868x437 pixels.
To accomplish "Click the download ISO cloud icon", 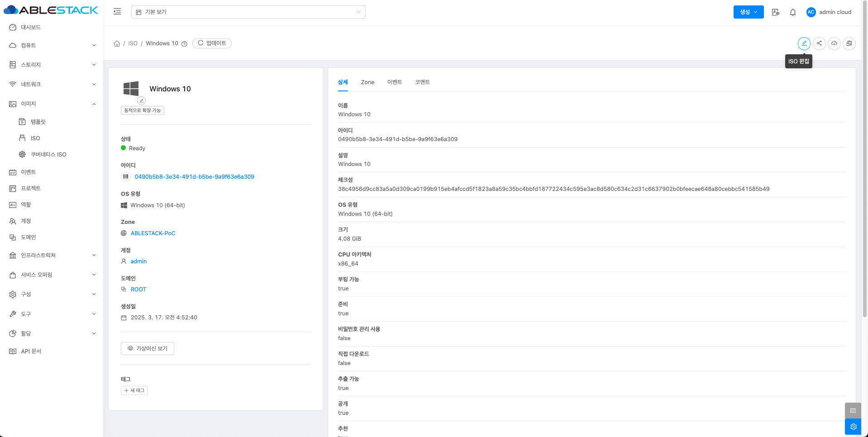I will pos(834,43).
